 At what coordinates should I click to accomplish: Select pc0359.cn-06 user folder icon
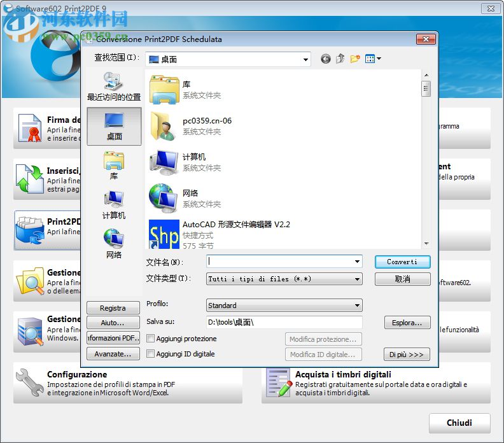tap(164, 126)
